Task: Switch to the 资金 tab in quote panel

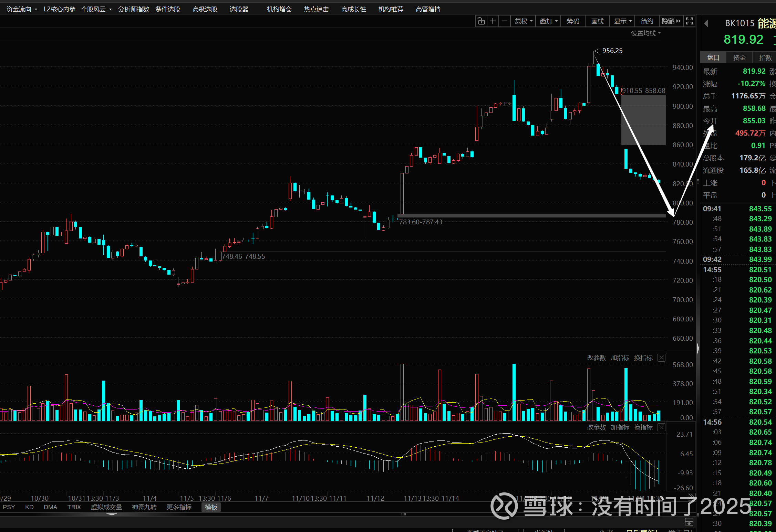Action: 739,58
